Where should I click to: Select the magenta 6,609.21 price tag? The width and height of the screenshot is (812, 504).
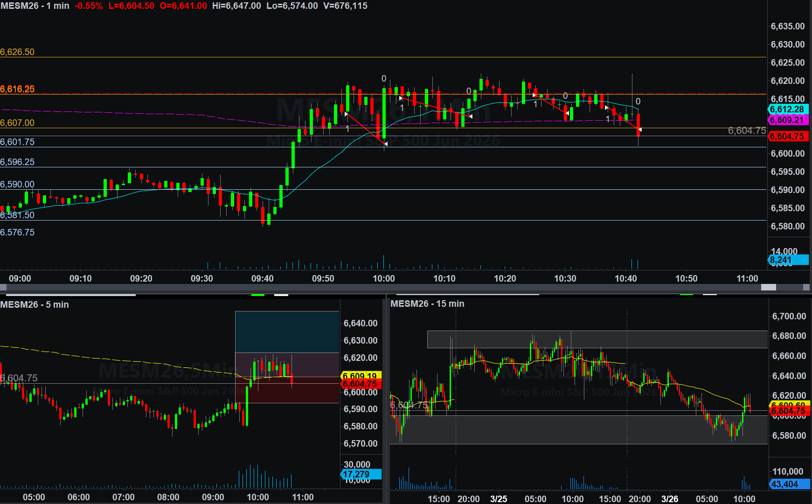[x=787, y=120]
